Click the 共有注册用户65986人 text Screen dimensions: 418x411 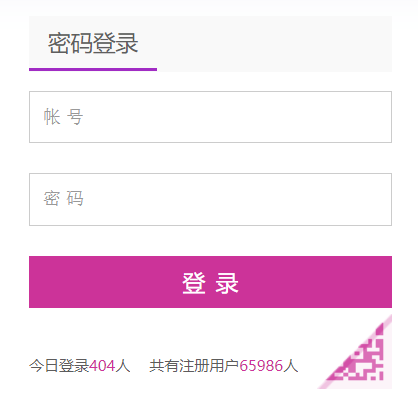pyautogui.click(x=224, y=366)
